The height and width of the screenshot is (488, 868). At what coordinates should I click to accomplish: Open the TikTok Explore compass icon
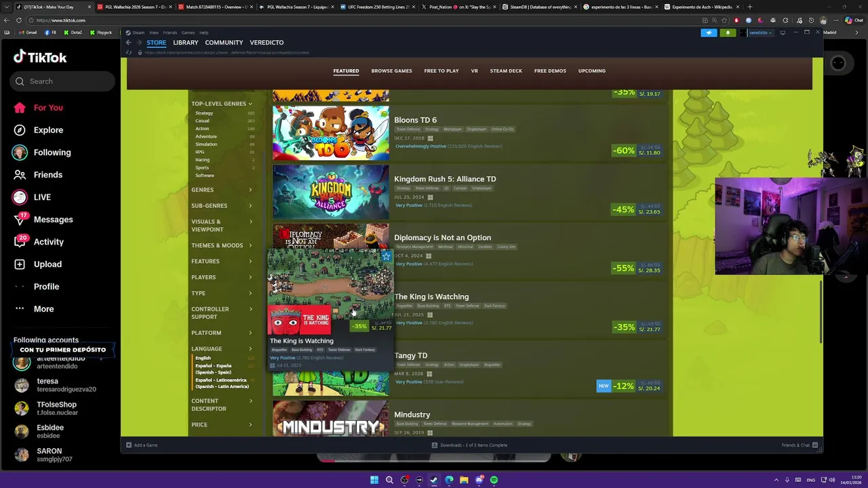[x=20, y=130]
